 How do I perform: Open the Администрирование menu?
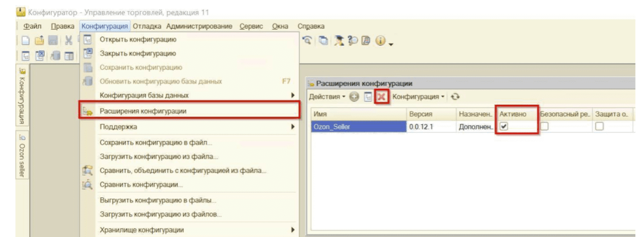click(x=199, y=26)
